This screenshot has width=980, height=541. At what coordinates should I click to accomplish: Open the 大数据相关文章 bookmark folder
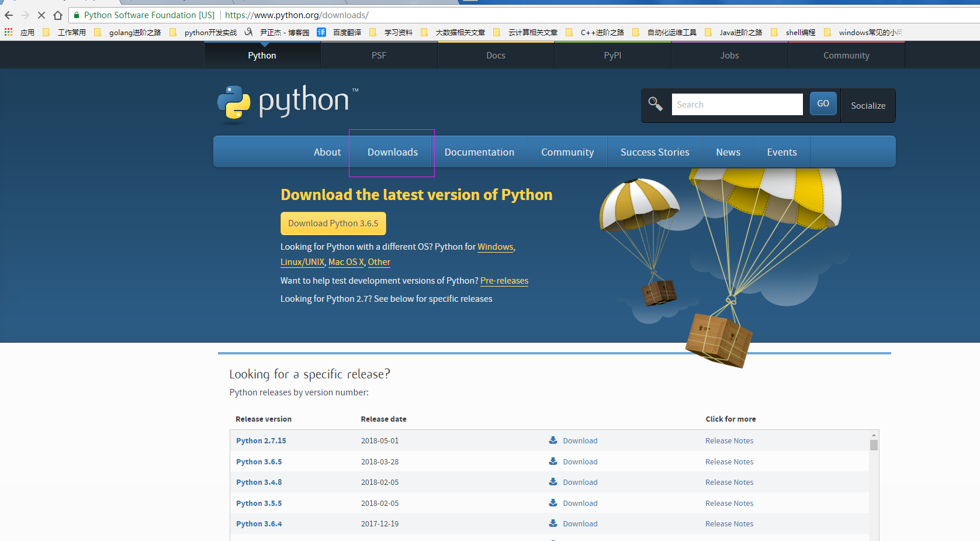pos(453,32)
